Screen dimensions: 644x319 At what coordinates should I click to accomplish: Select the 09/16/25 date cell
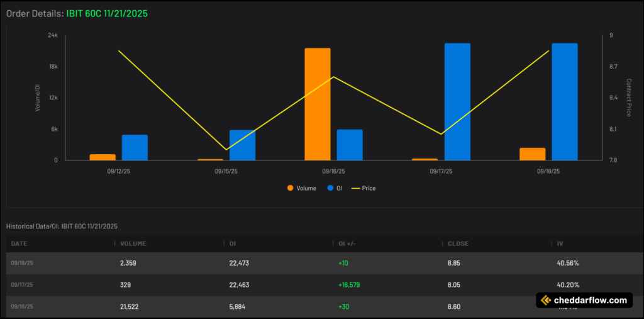tap(22, 306)
